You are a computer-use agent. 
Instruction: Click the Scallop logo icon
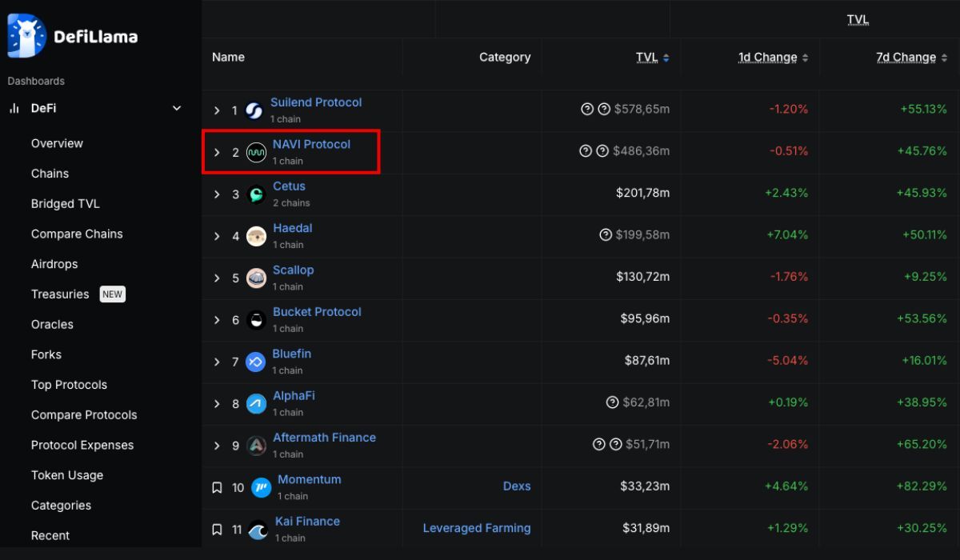point(256,278)
